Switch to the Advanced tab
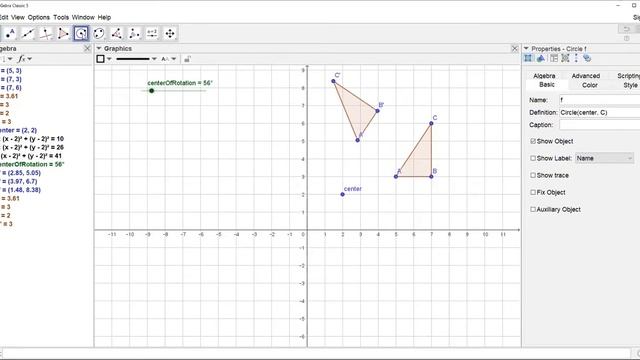Screen dimensions: 640x360 [x=586, y=76]
